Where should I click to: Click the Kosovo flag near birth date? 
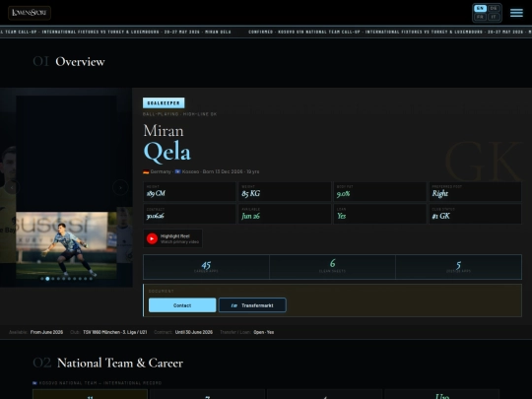(177, 171)
